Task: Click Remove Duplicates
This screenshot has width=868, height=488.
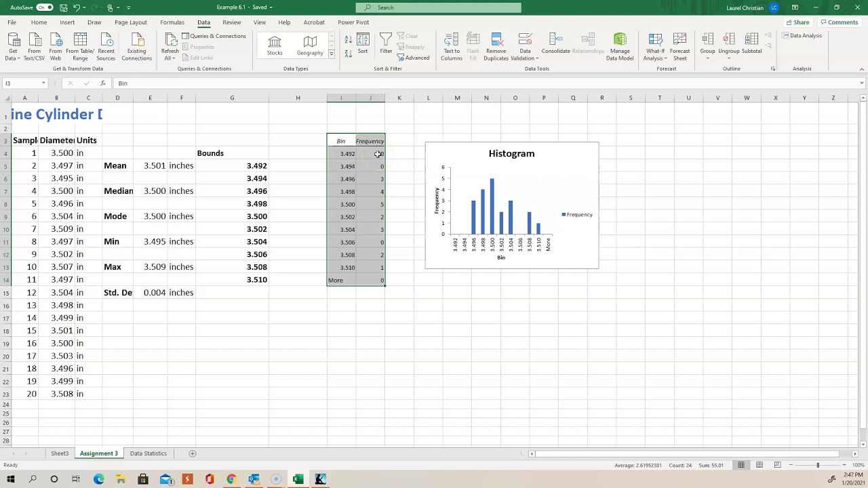Action: pyautogui.click(x=496, y=47)
